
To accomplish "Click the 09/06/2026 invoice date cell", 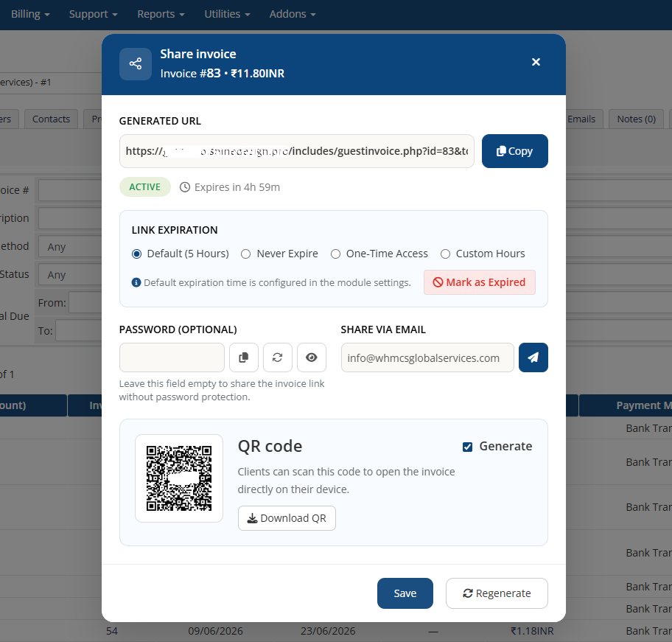I will click(215, 631).
